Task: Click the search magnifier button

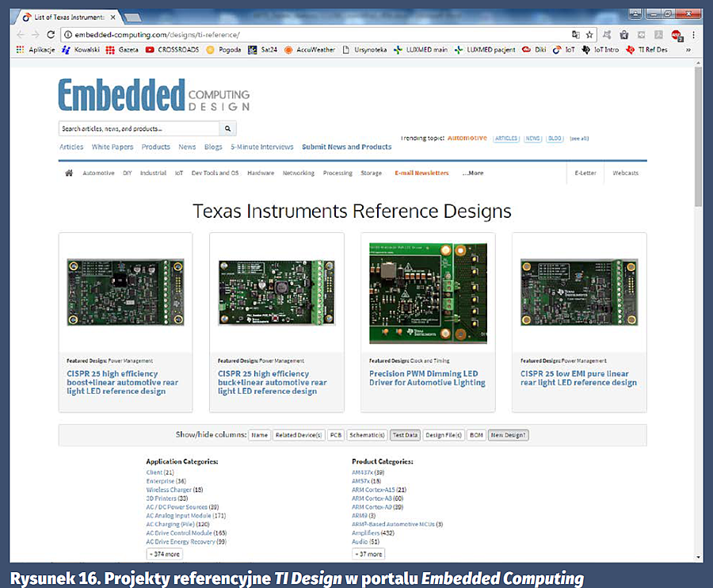Action: coord(227,128)
